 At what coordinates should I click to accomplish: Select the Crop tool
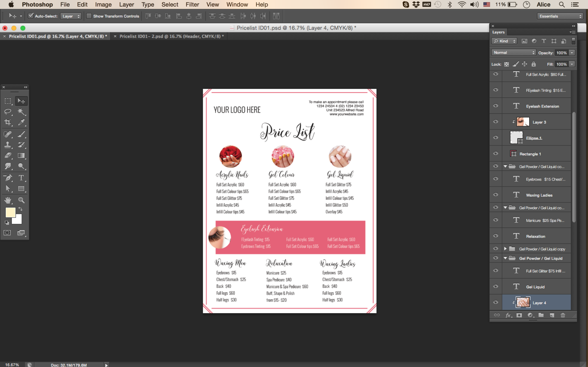point(8,122)
